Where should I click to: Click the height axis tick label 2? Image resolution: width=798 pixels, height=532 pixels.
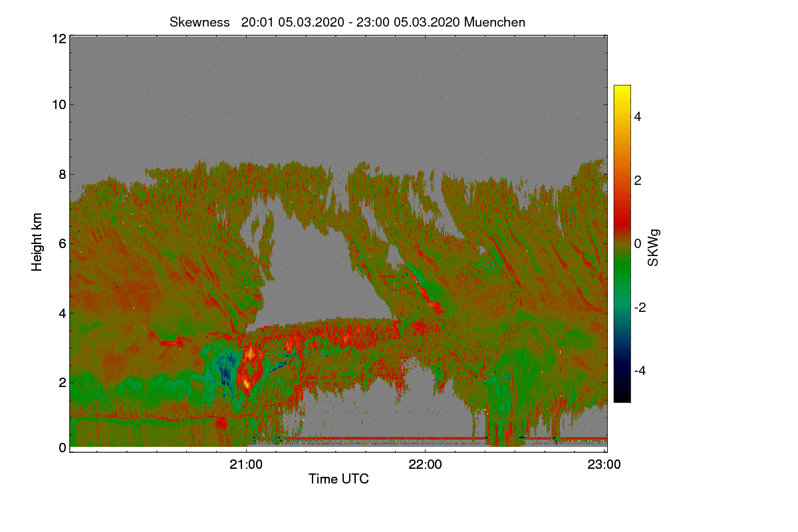click(63, 382)
